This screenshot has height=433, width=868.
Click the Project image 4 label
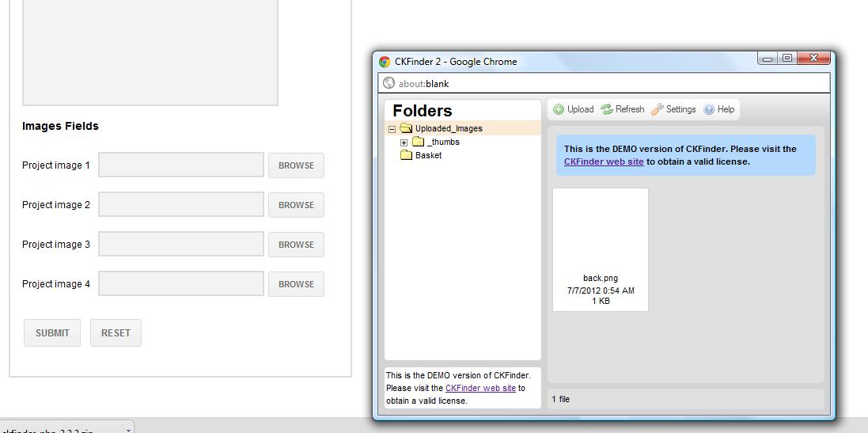(56, 284)
